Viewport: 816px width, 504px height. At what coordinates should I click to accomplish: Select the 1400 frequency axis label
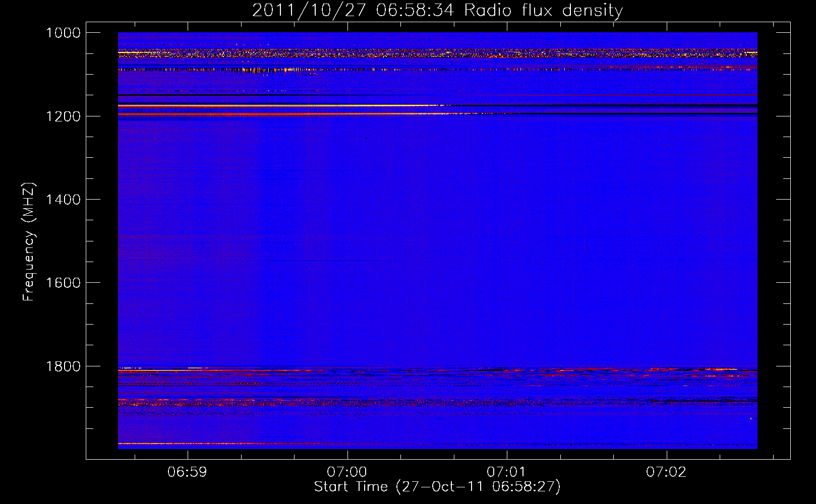pyautogui.click(x=63, y=200)
